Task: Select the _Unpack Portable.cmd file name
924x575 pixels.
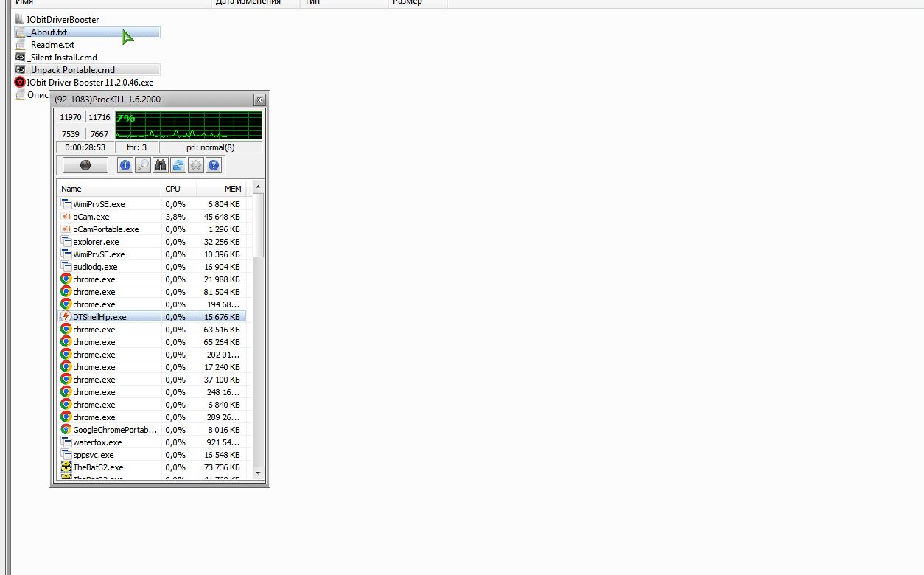Action: [71, 70]
